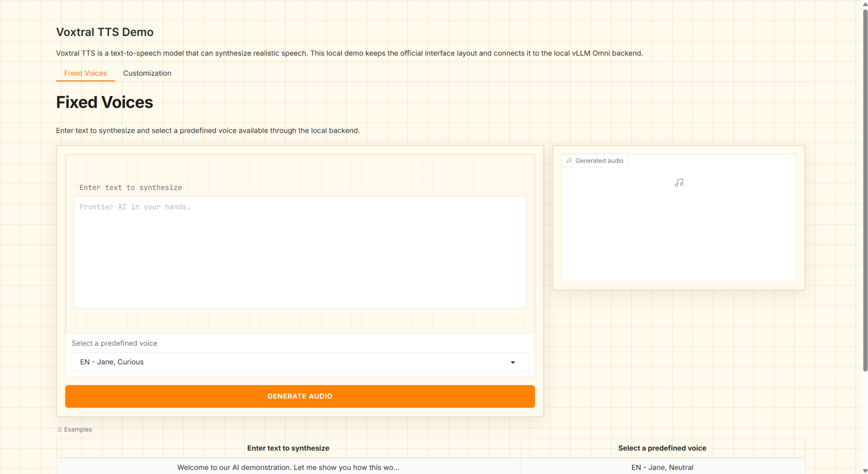Load the Welcome to our AI demonstration example

288,467
